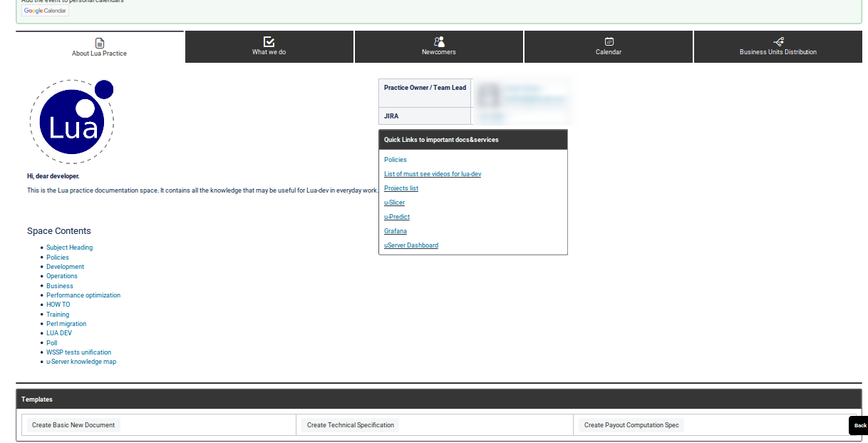Viewport: 868px width, 443px height.
Task: Open the Business page link
Action: [x=60, y=286]
